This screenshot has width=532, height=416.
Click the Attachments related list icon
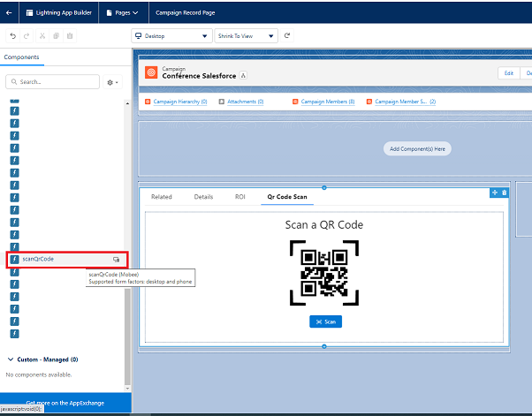point(222,102)
